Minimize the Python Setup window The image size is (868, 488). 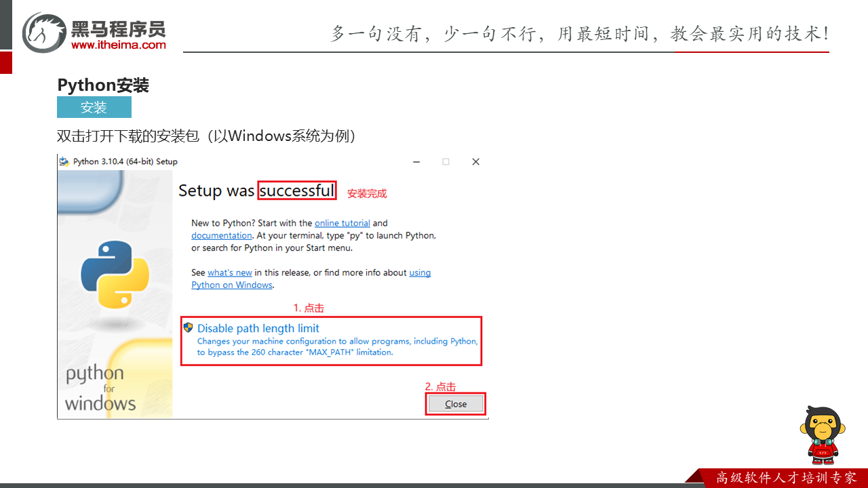click(x=416, y=162)
